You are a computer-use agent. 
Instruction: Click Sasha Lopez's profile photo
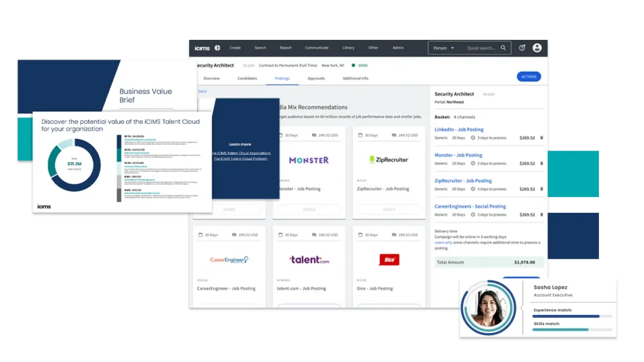click(488, 308)
